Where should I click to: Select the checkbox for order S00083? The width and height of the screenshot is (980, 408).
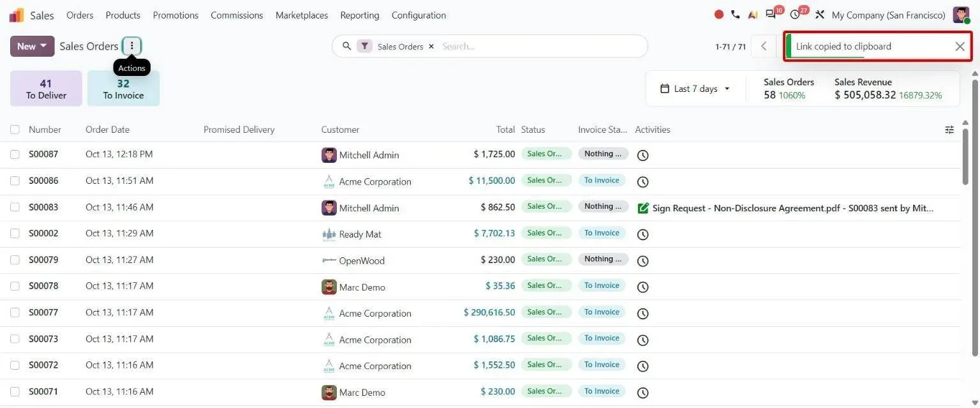pos(15,207)
